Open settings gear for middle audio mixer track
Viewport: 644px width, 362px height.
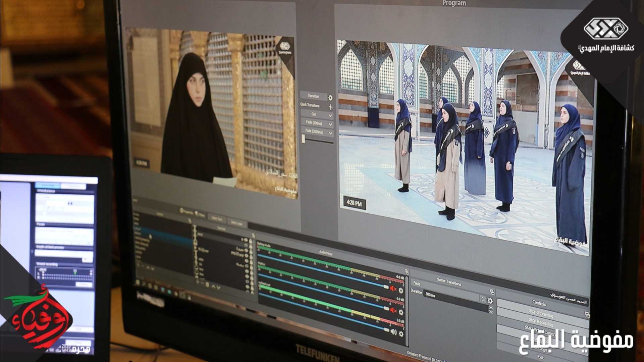[401, 312]
